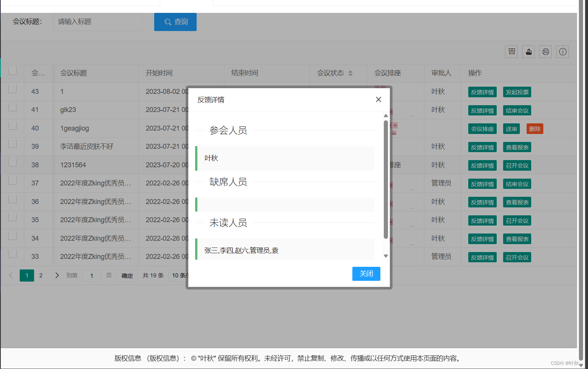The width and height of the screenshot is (588, 369).
Task: Tick the checkbox for row 33
Action: tap(13, 254)
